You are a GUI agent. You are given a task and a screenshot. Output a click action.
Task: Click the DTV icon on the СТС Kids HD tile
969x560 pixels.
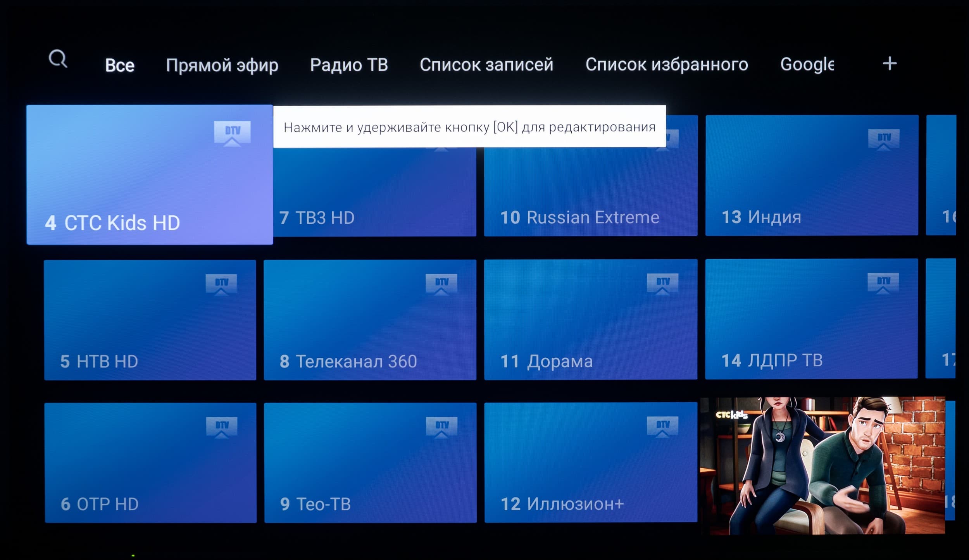pos(232,133)
